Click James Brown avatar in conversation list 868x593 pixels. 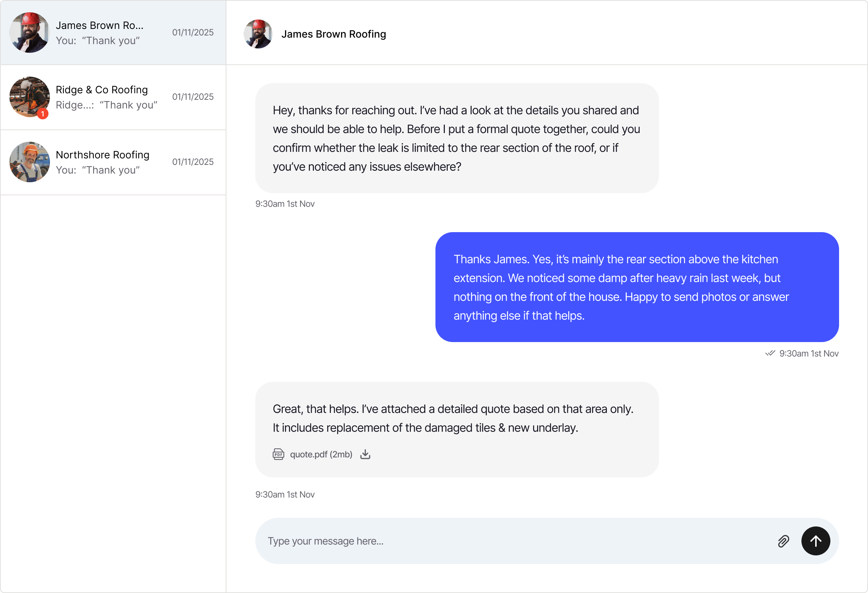tap(30, 33)
